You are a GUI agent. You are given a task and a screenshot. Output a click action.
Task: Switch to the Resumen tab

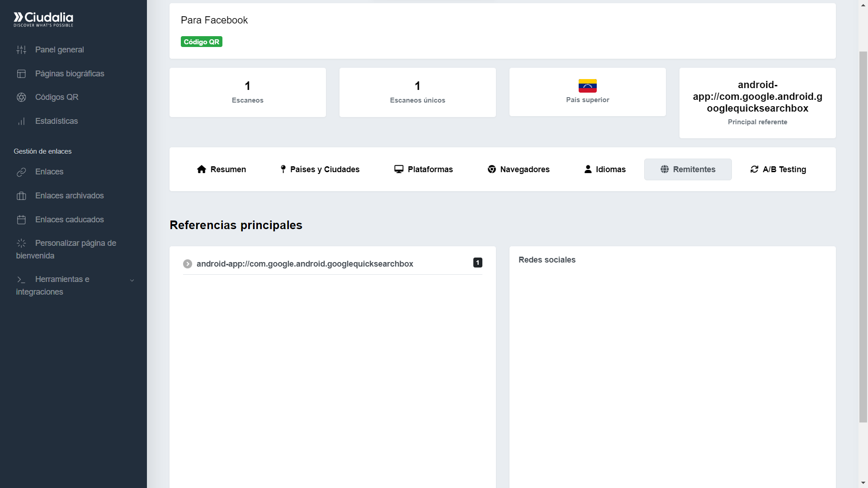[x=222, y=169]
